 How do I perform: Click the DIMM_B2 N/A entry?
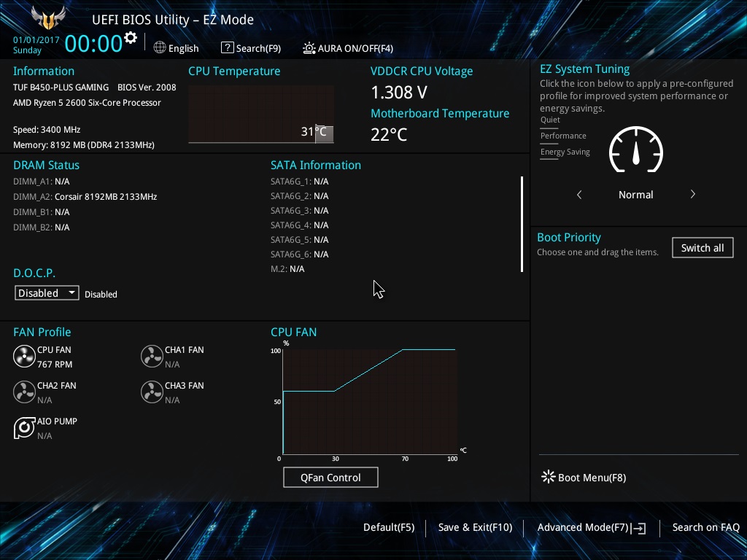42,227
